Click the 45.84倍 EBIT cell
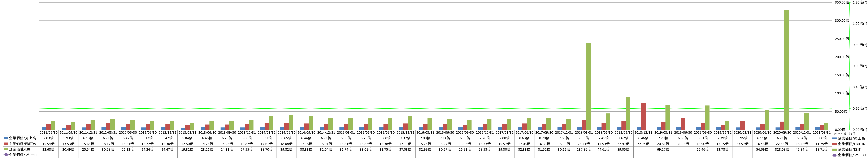This screenshot has height=158, width=868. click(802, 150)
